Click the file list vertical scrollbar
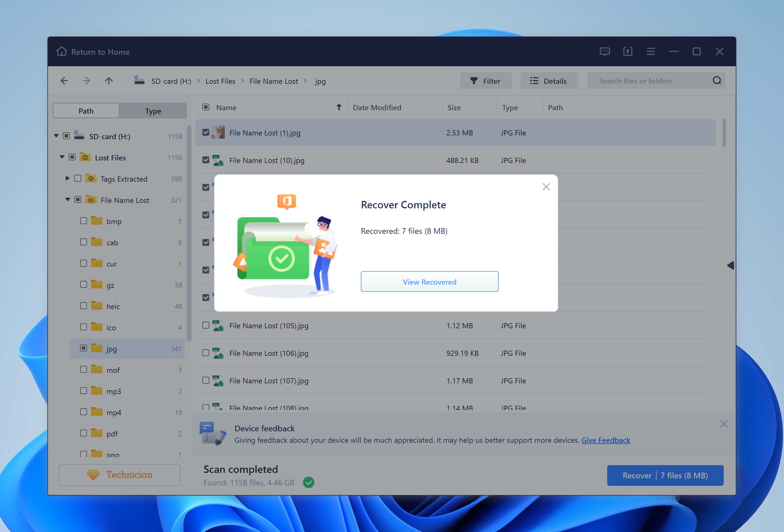 724,133
